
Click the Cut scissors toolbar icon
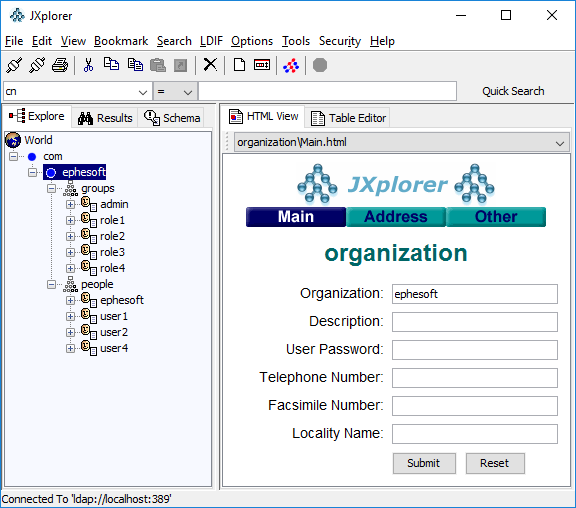88,65
